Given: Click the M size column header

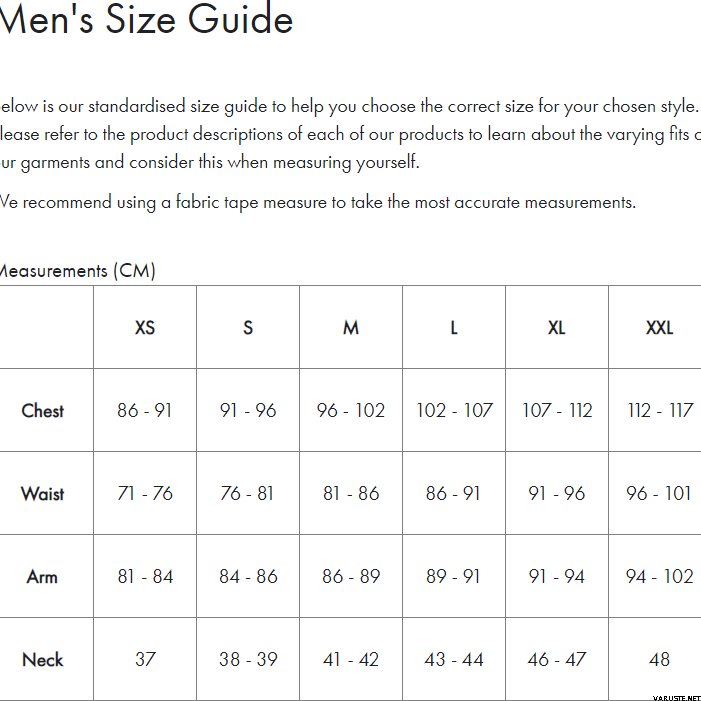Looking at the screenshot, I should (x=351, y=328).
